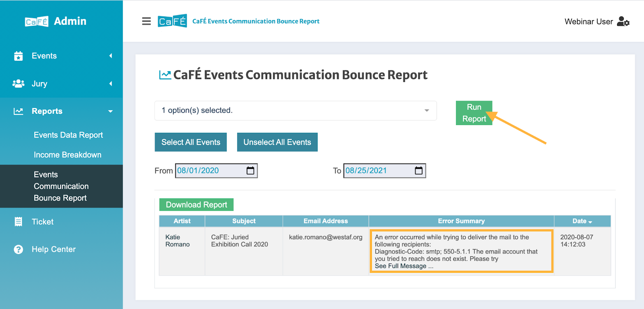Click the Jury people icon in sidebar
This screenshot has width=644, height=309.
point(19,84)
